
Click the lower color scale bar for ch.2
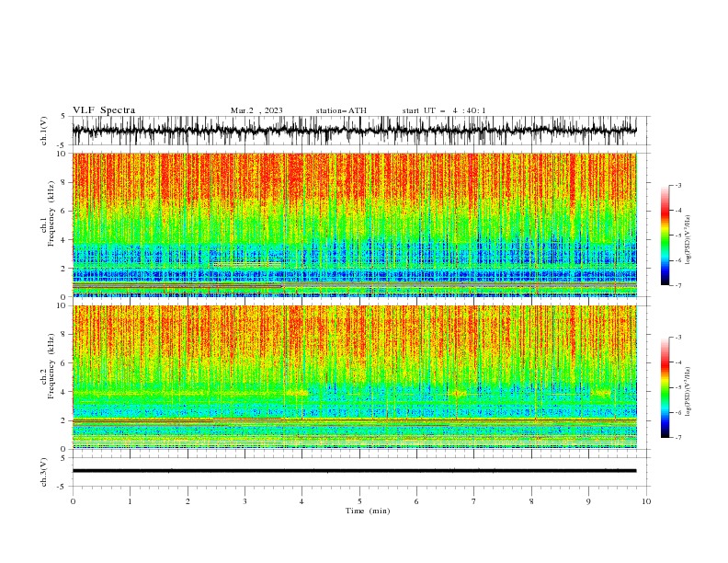coord(665,387)
